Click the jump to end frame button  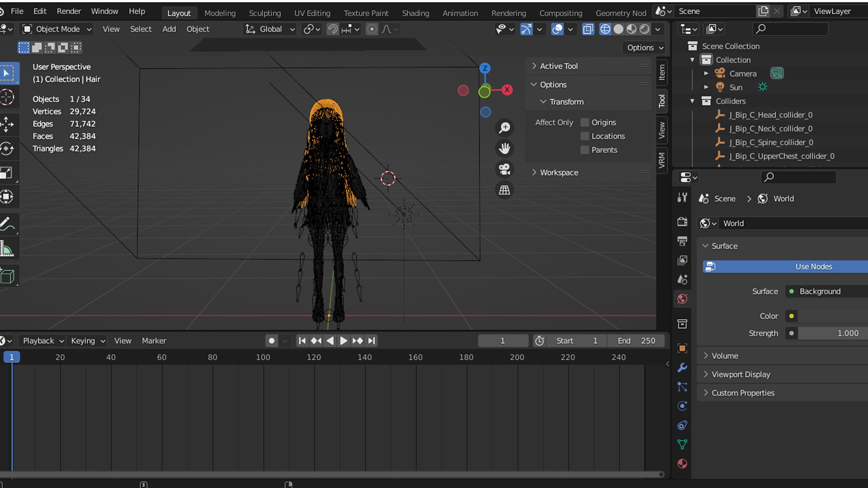tap(372, 341)
